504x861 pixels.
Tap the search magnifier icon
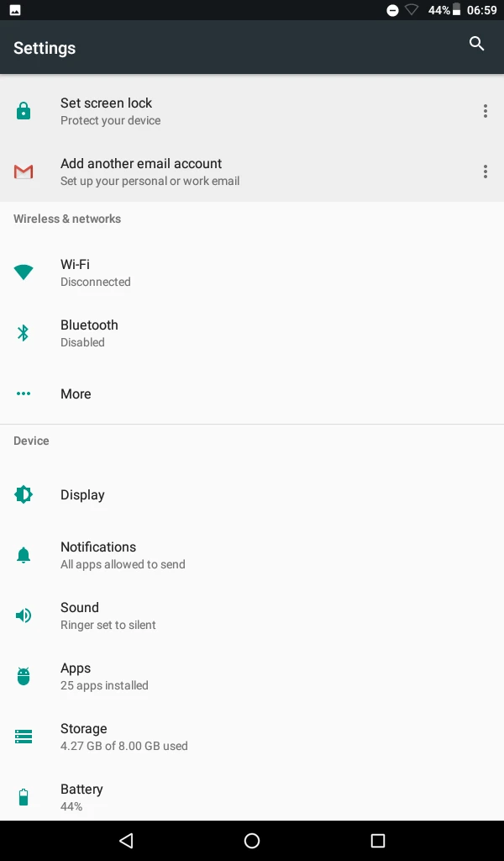point(476,44)
